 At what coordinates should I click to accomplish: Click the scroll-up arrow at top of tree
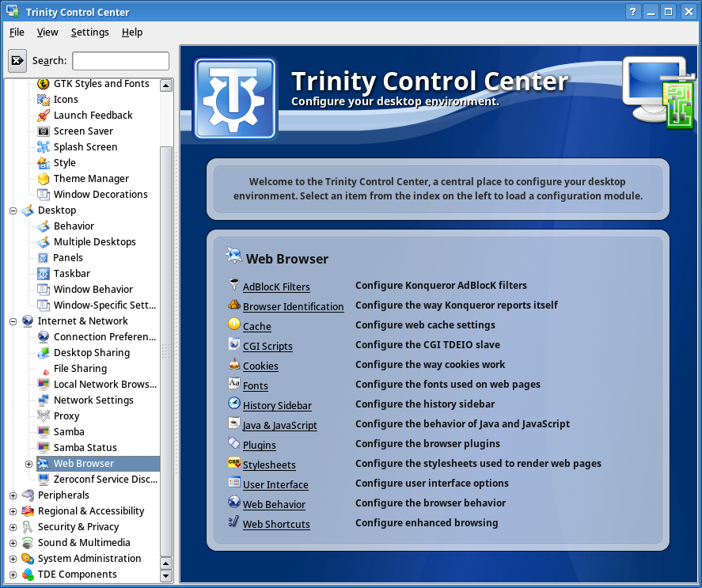pyautogui.click(x=166, y=85)
